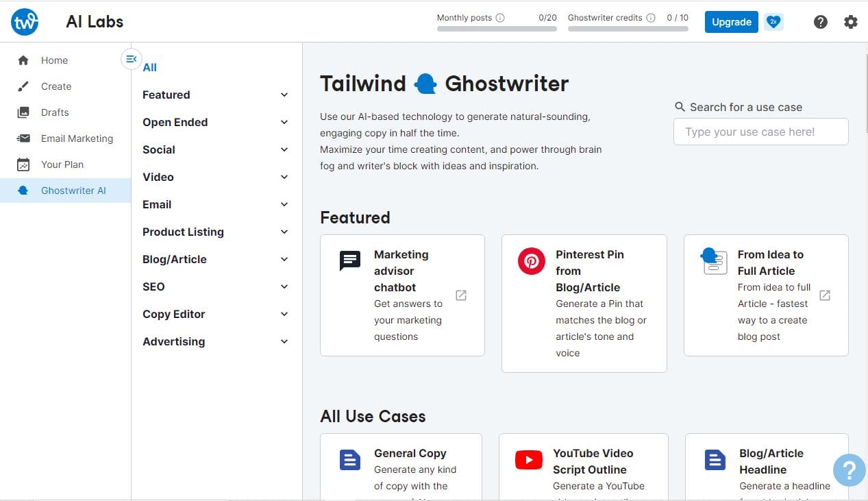Click Monthly posts info icon
This screenshot has width=868, height=501.
[500, 18]
